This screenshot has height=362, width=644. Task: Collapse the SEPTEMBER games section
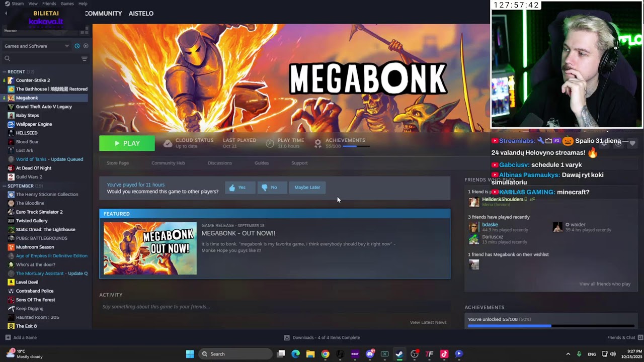point(5,186)
